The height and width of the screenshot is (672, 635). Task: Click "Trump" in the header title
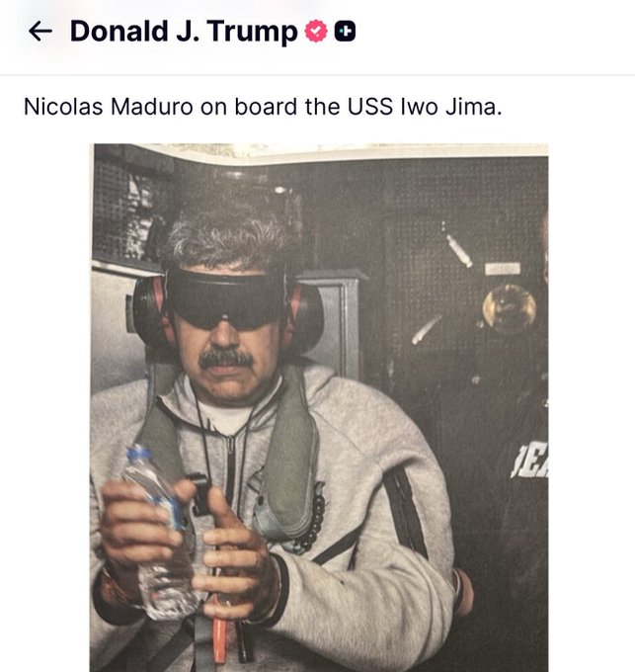coord(253,33)
